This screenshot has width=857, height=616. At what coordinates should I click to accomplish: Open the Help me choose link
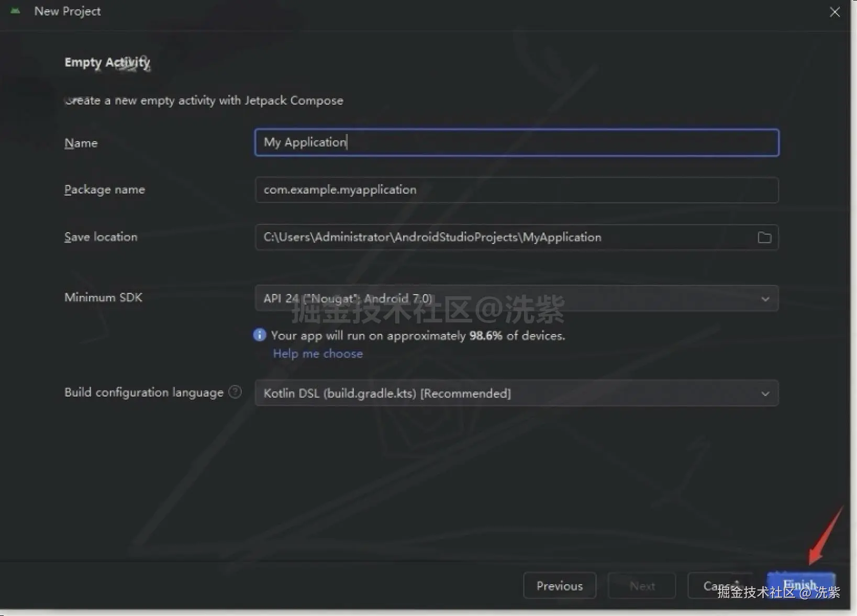click(x=317, y=353)
